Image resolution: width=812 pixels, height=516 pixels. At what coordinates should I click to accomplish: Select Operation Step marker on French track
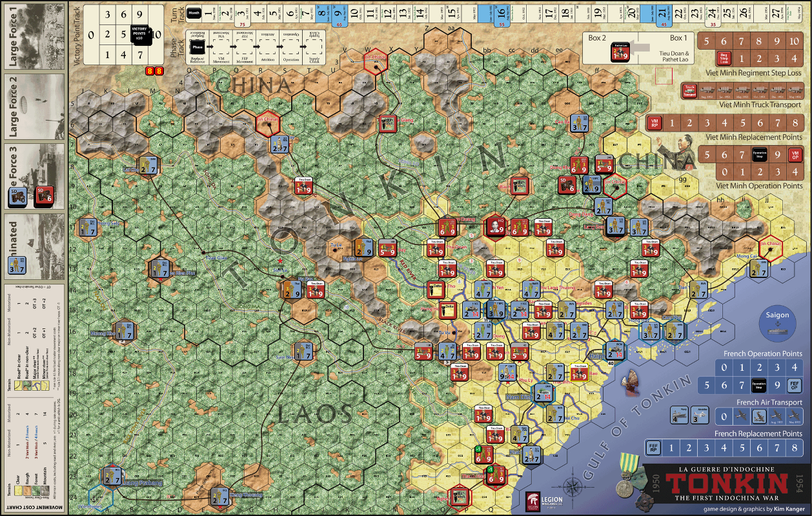tap(760, 385)
